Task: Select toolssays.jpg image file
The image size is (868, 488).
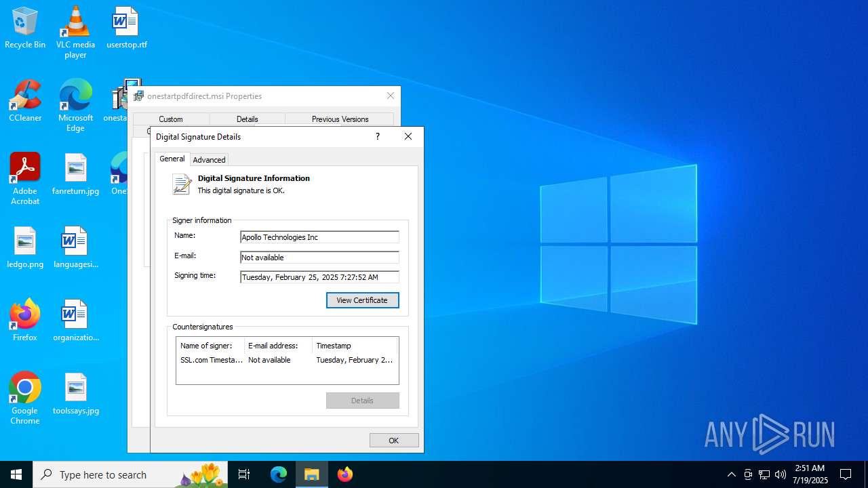Action: tap(75, 394)
